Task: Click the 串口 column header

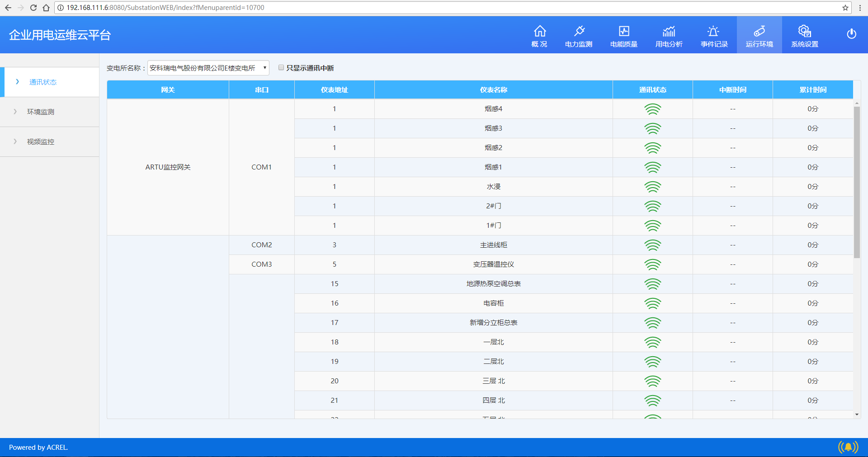Action: [262, 90]
